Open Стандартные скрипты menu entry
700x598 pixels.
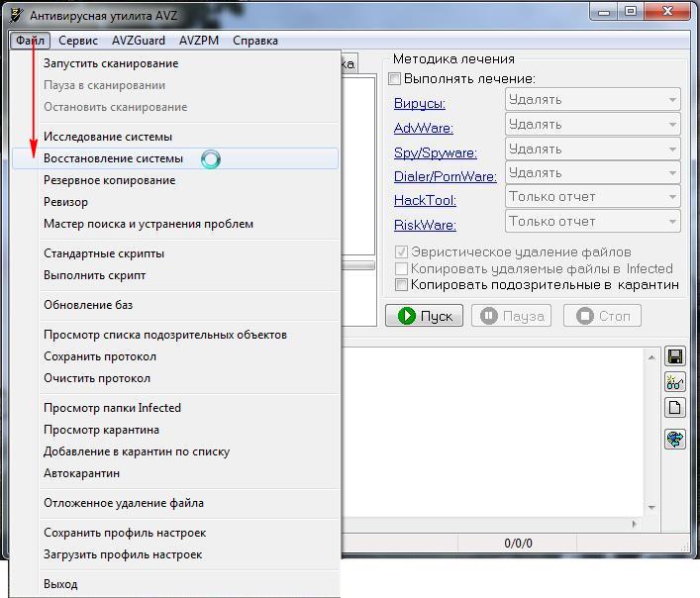[175, 253]
